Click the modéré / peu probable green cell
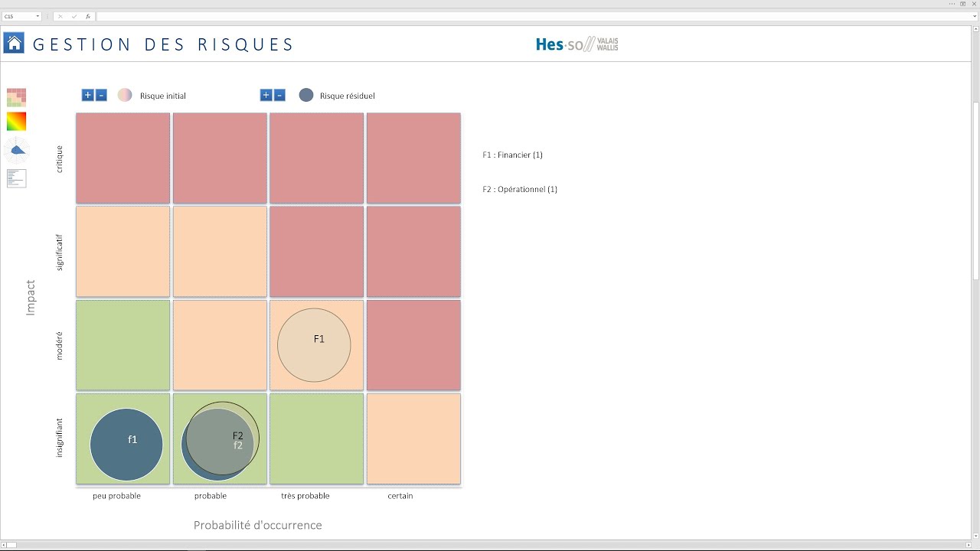980x551 pixels. click(122, 345)
